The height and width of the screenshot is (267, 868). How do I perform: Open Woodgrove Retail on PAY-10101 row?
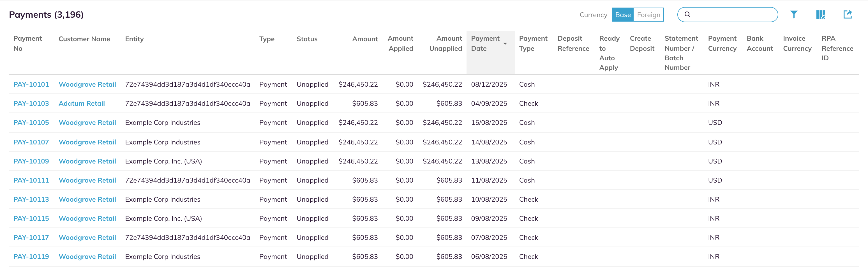87,84
